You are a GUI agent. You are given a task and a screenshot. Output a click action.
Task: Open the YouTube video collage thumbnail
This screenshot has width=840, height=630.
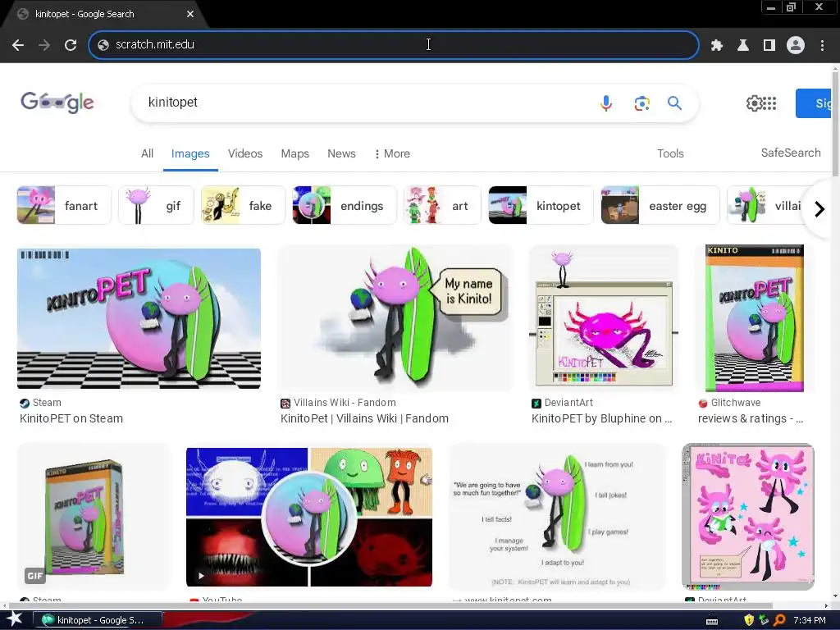click(309, 517)
